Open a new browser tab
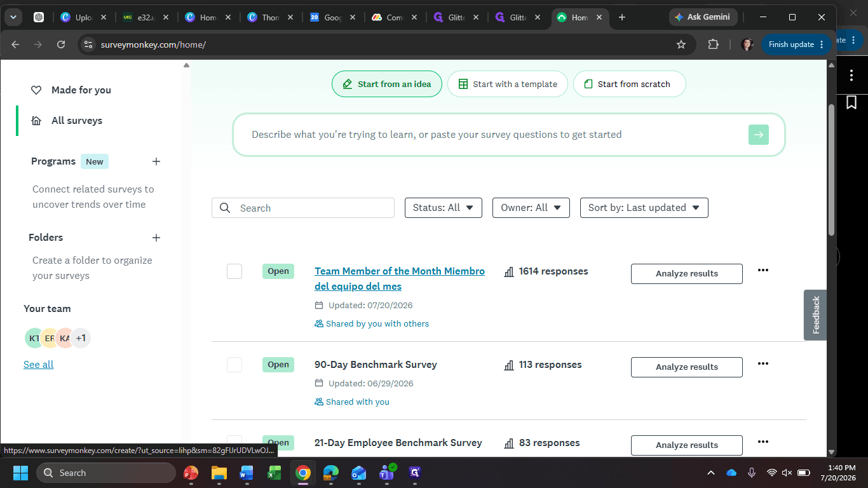Screen dimensions: 868x488 click(622, 17)
